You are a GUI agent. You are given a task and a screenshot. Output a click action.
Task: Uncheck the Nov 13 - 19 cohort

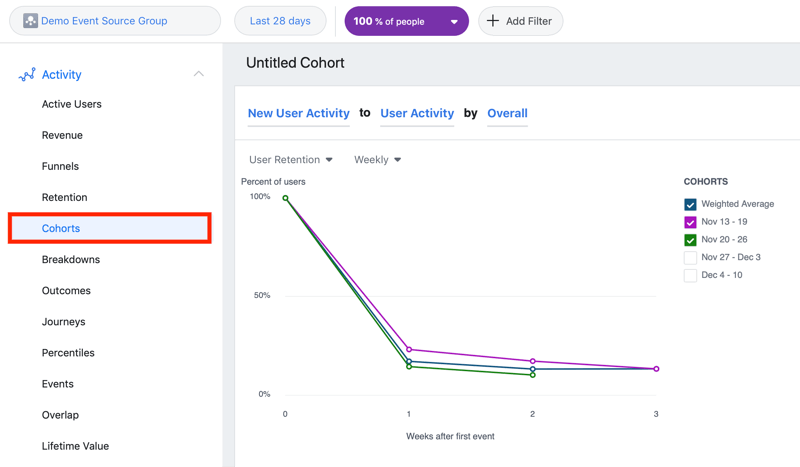[x=690, y=223]
